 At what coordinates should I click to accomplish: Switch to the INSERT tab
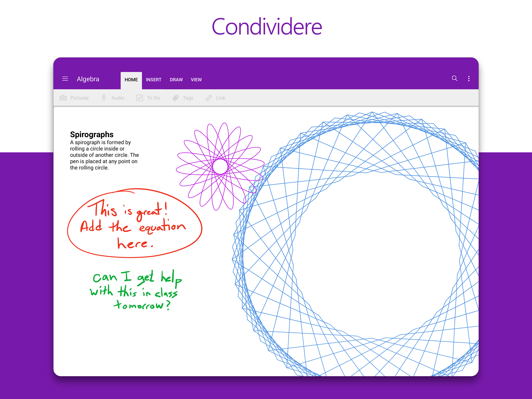coord(153,80)
